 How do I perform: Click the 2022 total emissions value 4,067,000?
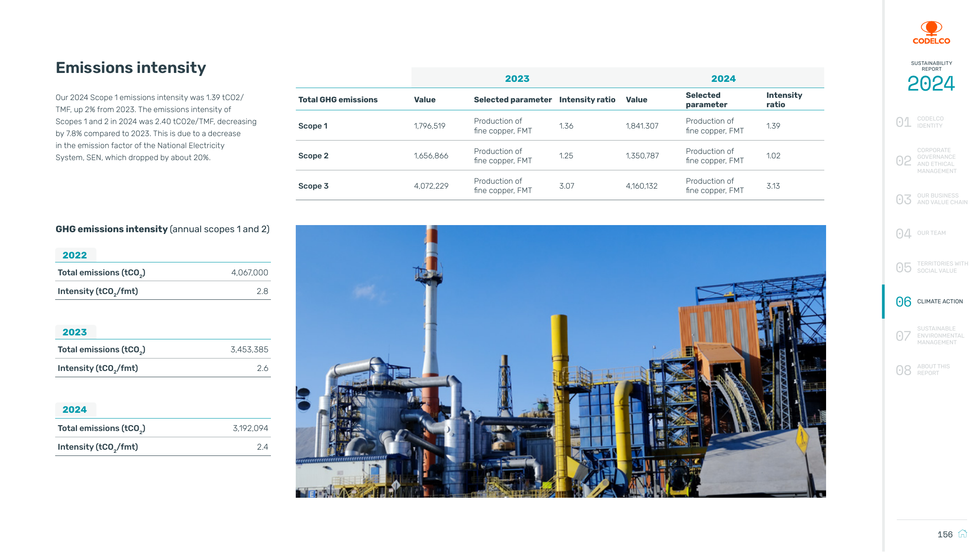click(250, 273)
